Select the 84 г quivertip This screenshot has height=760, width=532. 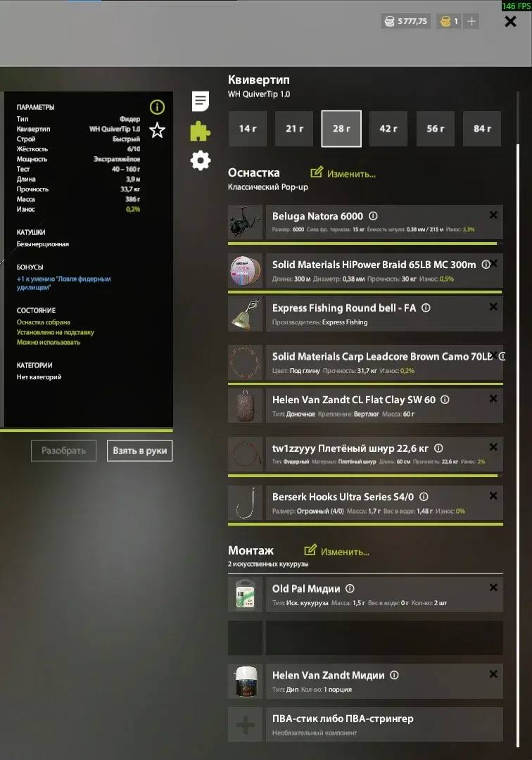click(482, 129)
